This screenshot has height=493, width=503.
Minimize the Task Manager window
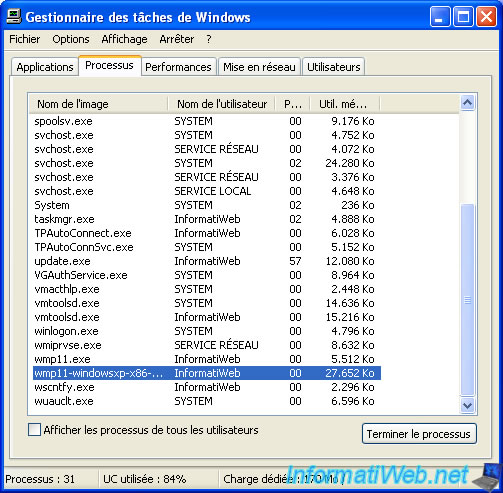point(440,17)
